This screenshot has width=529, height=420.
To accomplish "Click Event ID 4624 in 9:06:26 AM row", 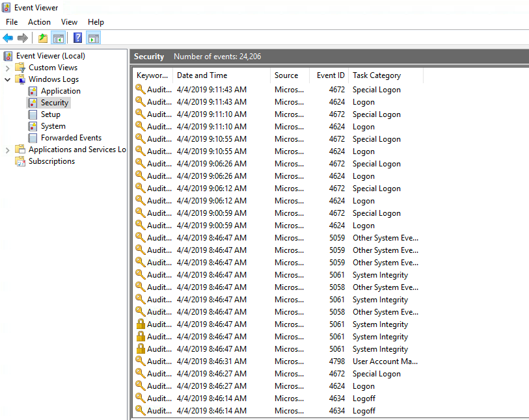I will point(336,176).
